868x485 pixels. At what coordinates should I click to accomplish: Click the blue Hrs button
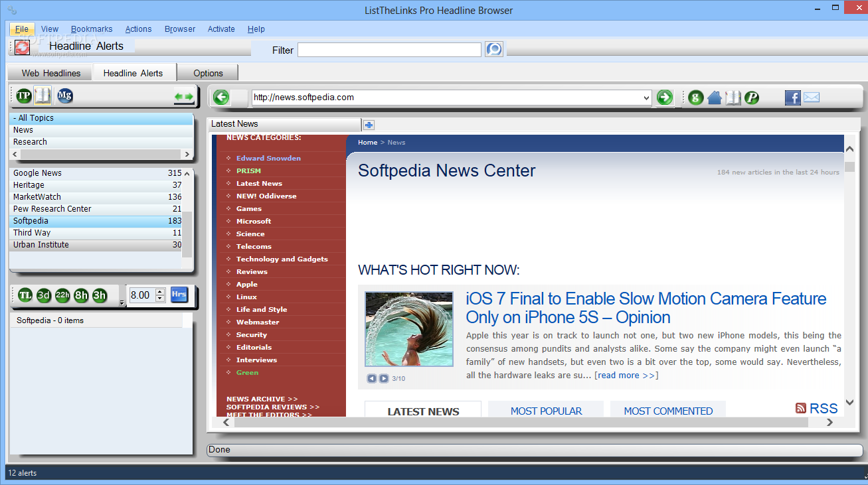coord(179,295)
